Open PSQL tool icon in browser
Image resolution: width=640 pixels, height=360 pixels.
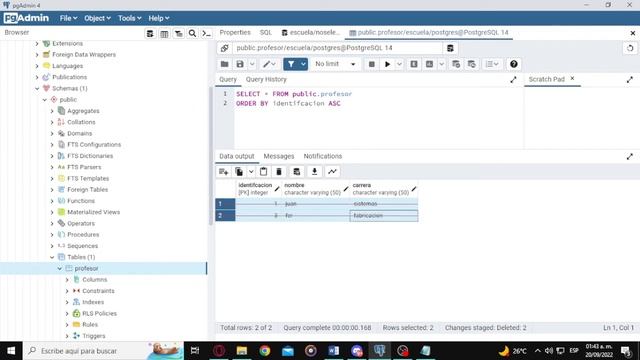[x=207, y=33]
